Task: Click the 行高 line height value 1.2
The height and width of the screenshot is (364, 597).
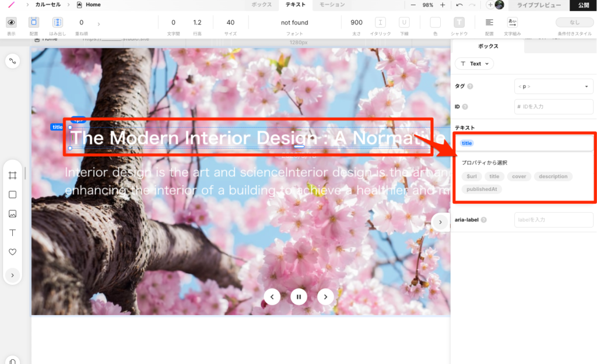Action: [x=197, y=23]
